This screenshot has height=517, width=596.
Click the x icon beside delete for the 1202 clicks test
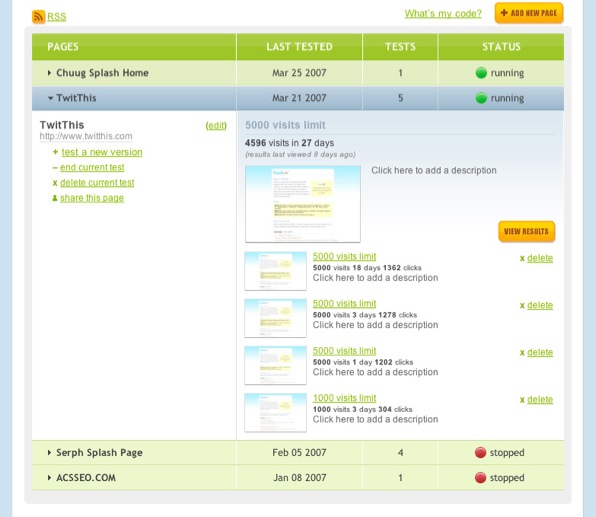point(522,353)
